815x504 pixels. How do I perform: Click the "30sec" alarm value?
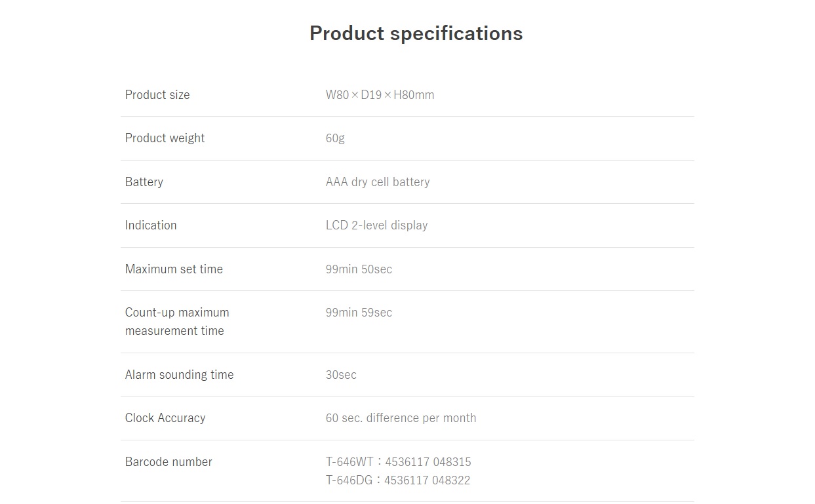(x=341, y=375)
